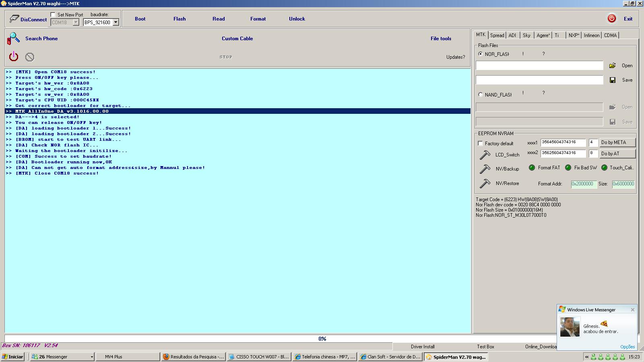
Task: Click the xxxx1 IMEI input field
Action: tap(563, 142)
